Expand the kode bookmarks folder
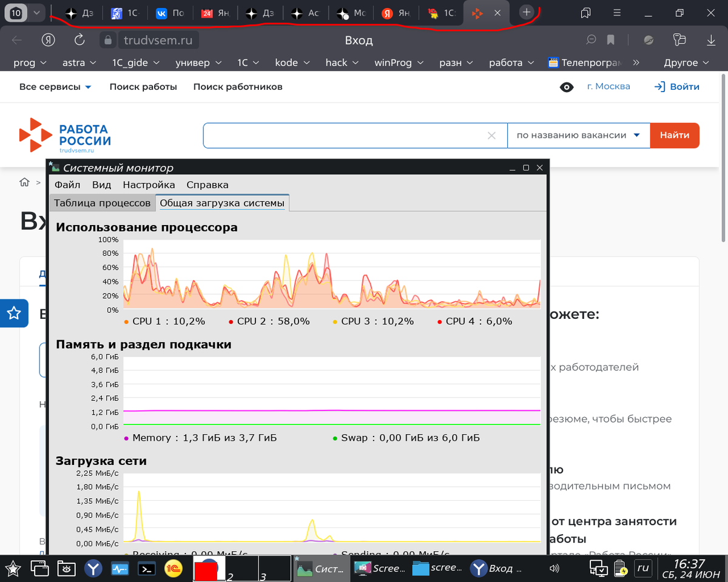The image size is (728, 582). point(292,62)
